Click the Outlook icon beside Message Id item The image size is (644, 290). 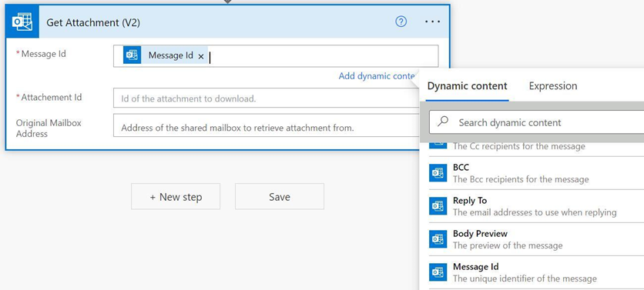point(438,272)
